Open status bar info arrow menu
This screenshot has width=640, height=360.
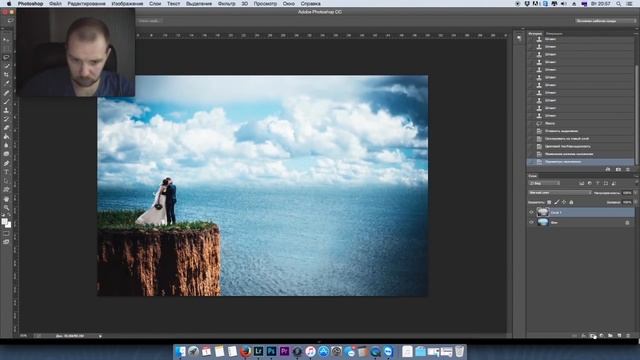[100, 336]
